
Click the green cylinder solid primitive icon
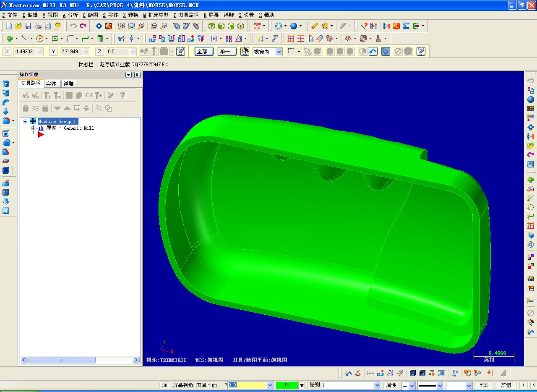(100, 39)
